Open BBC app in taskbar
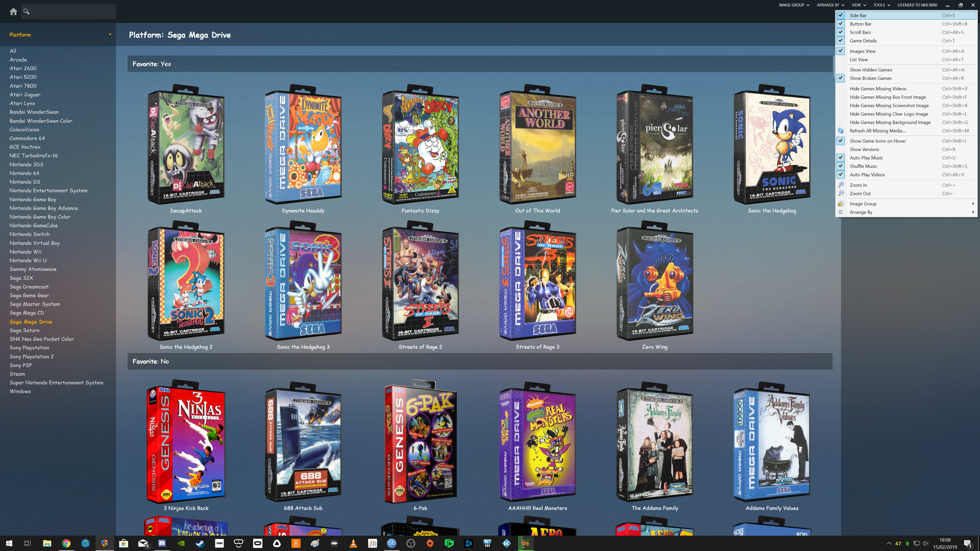The height and width of the screenshot is (551, 980). click(219, 543)
